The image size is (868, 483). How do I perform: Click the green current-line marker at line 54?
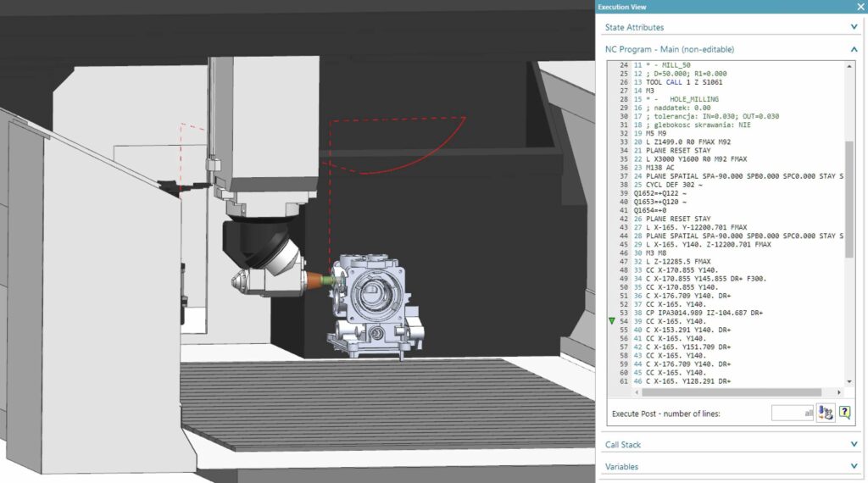[613, 322]
